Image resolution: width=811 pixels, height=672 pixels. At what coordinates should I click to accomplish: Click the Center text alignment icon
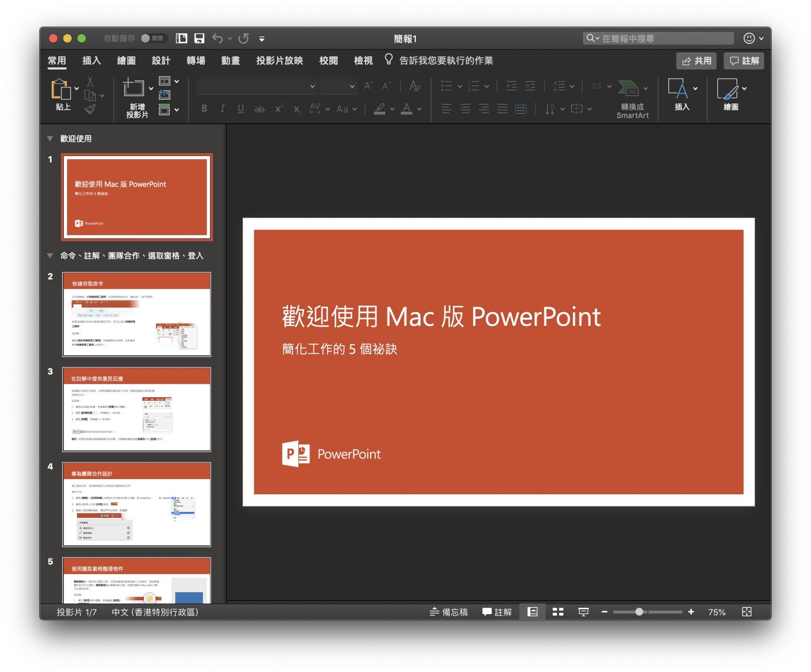[x=465, y=109]
